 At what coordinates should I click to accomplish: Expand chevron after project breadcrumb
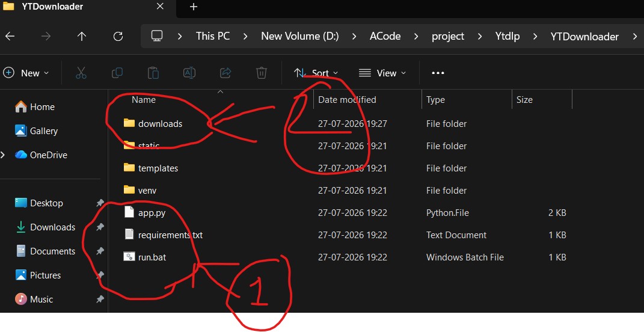pyautogui.click(x=480, y=37)
